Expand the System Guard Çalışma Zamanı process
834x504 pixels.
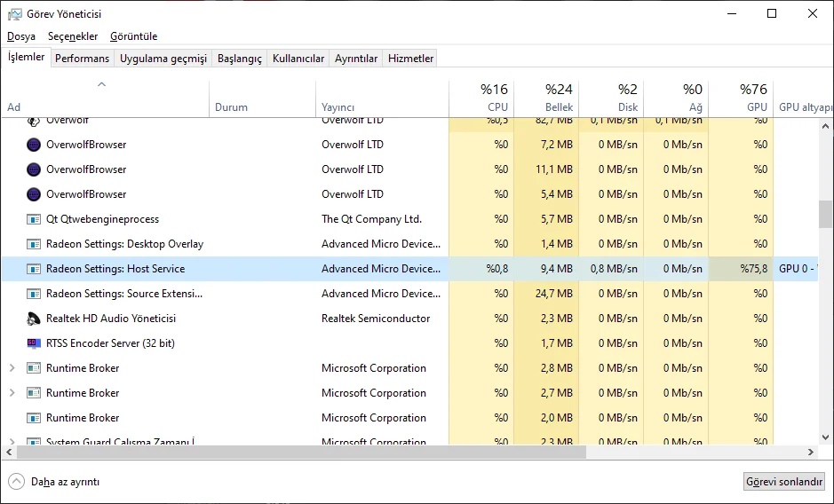(x=12, y=441)
